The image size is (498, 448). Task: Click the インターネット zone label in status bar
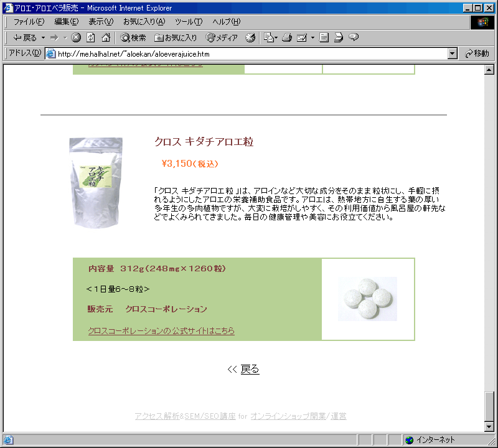[x=435, y=440]
